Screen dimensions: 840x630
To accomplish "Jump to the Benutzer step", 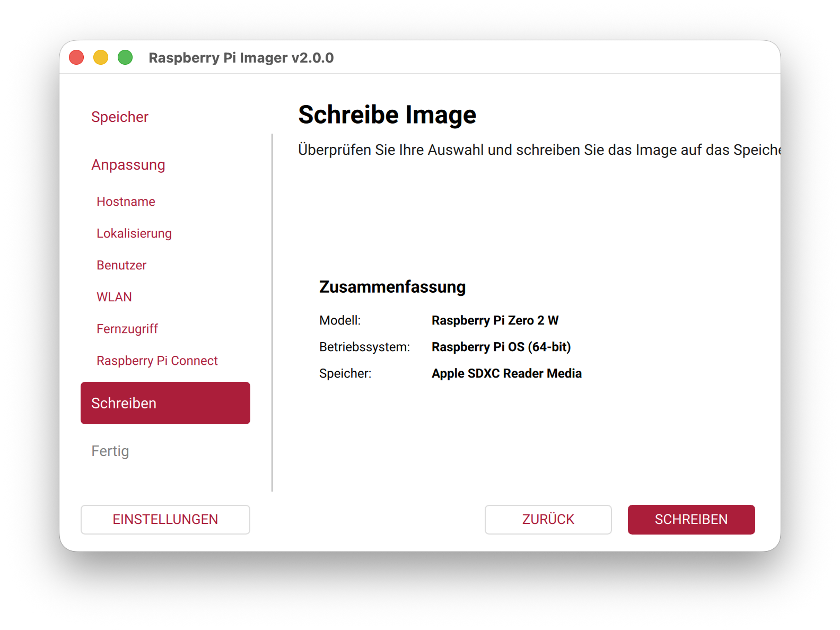I will (121, 265).
